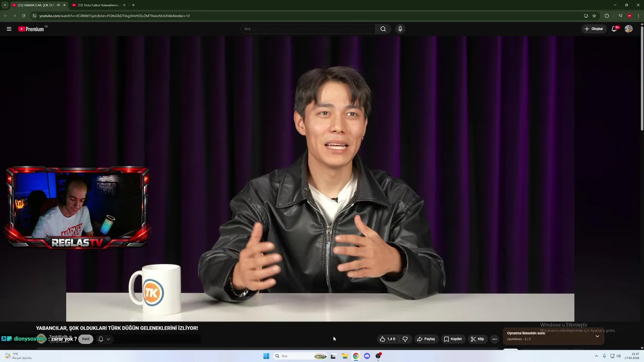Image resolution: width=644 pixels, height=362 pixels.
Task: Save the video using Kaydet
Action: tap(453, 339)
